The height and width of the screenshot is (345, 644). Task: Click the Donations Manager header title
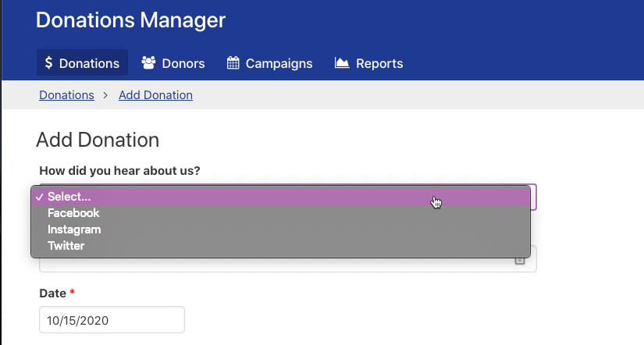tap(130, 20)
